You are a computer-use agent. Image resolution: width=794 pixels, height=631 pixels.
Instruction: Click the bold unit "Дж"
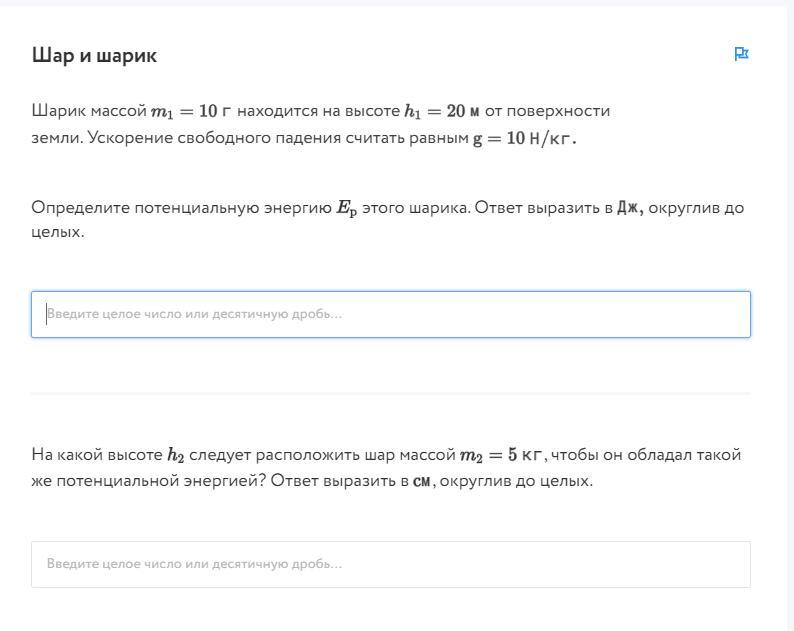630,208
